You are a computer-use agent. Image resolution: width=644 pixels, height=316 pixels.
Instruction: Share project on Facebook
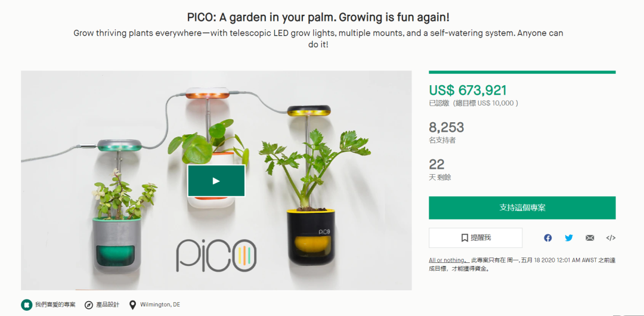coord(548,238)
